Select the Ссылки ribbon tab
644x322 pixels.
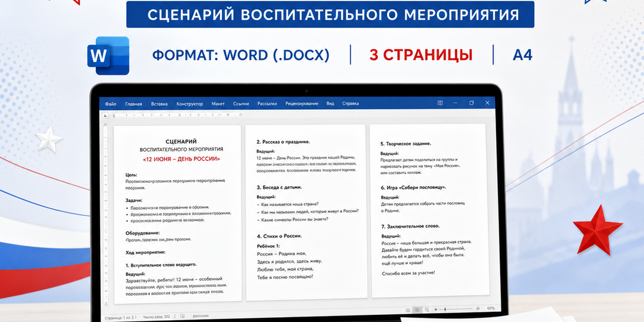pos(241,104)
